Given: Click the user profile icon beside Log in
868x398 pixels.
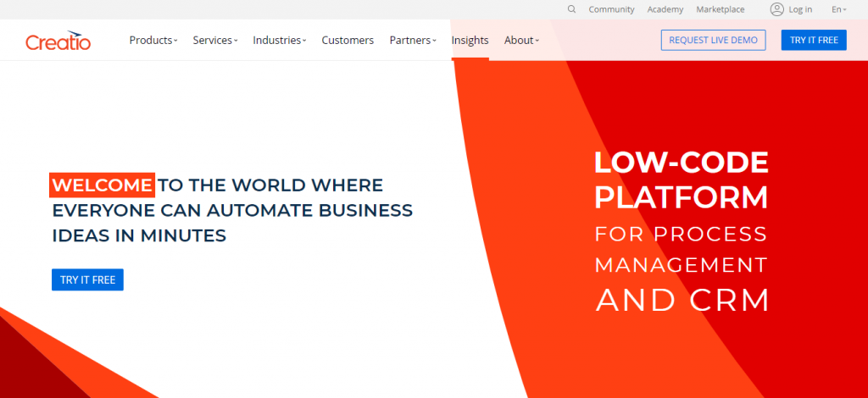Looking at the screenshot, I should [777, 9].
